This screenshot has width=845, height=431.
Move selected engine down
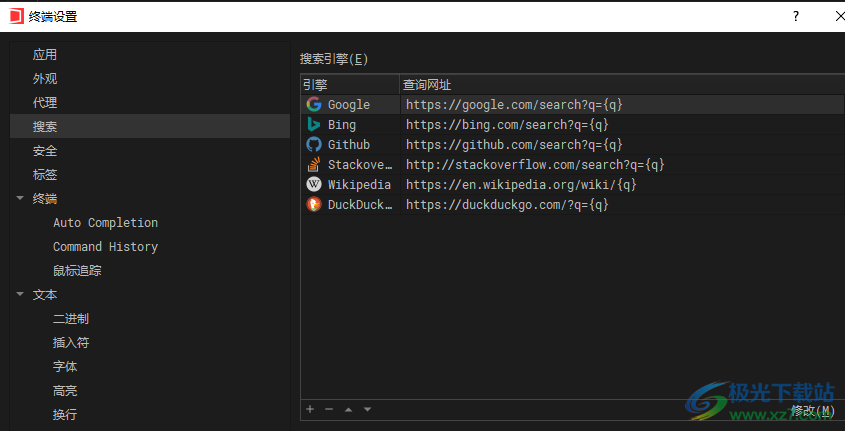click(x=368, y=409)
